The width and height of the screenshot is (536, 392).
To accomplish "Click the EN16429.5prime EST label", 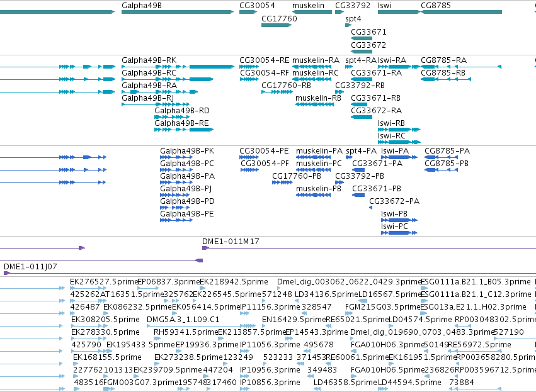I will click(x=294, y=320).
